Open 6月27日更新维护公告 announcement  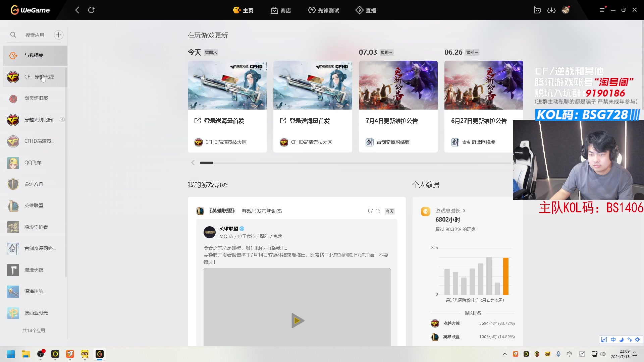click(479, 121)
